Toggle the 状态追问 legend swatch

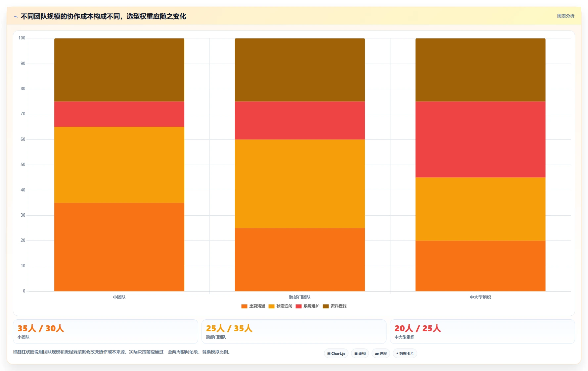point(271,306)
